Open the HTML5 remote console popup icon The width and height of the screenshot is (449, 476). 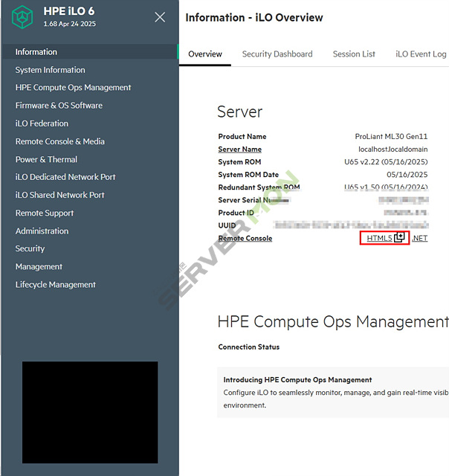click(x=399, y=237)
